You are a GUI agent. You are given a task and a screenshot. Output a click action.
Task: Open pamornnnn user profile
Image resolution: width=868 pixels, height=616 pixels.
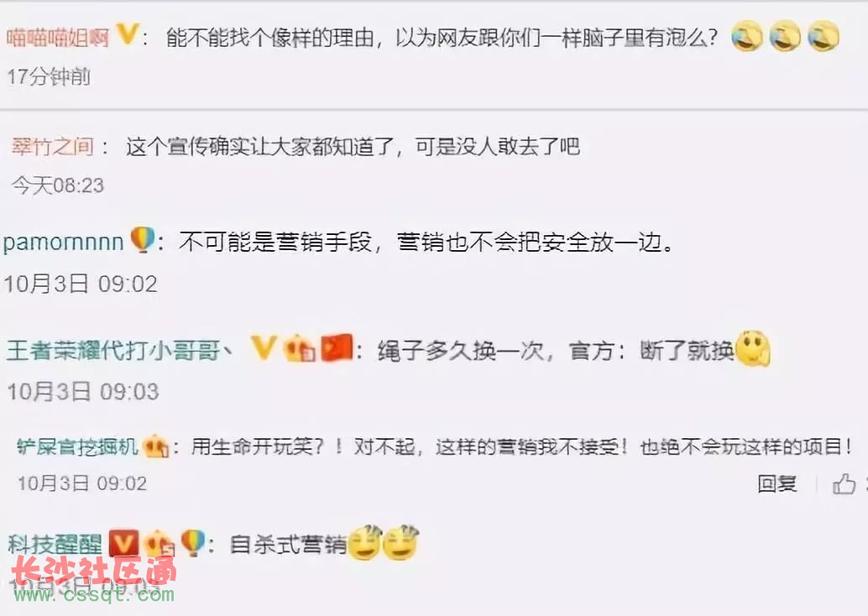pyautogui.click(x=63, y=243)
